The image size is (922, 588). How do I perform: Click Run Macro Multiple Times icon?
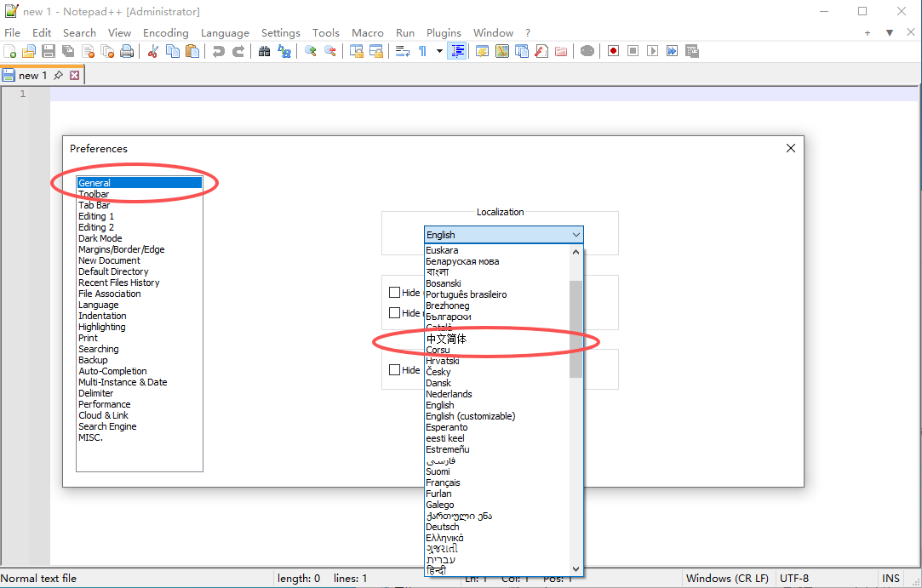672,51
